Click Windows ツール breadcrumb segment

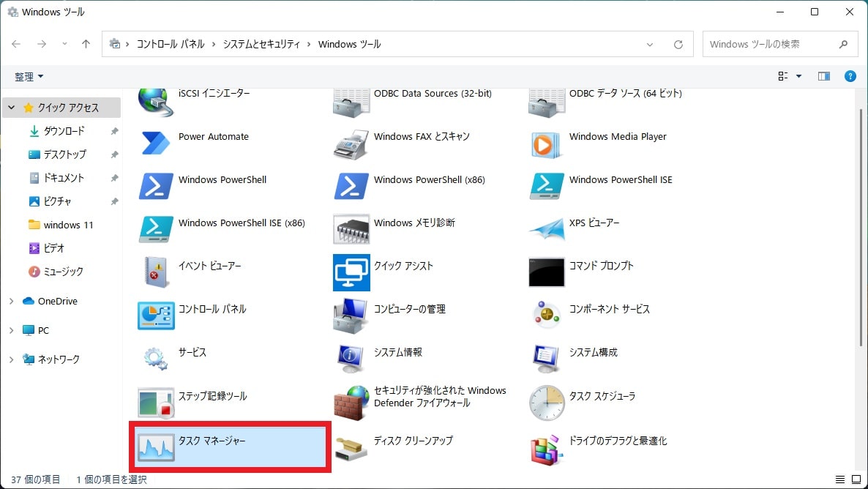[x=349, y=45]
